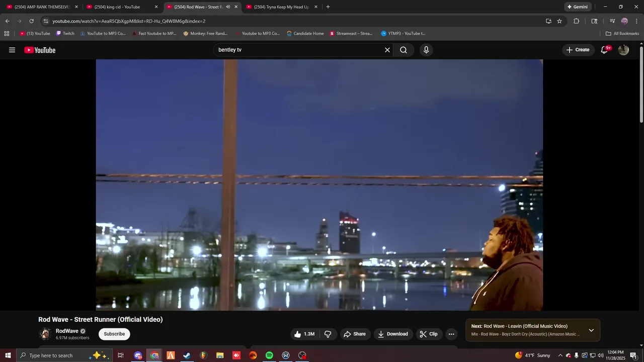
Task: Open the YouTube guide hamburger menu
Action: (12, 50)
